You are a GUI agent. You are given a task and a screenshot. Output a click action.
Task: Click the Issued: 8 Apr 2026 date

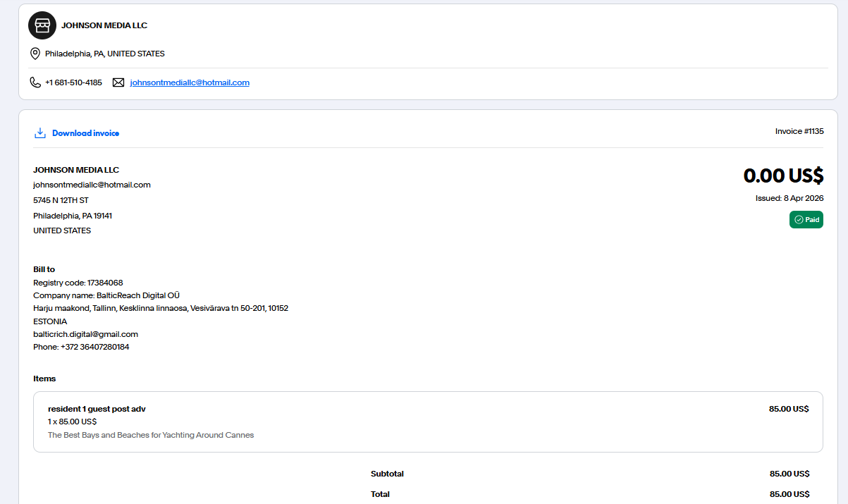tap(789, 198)
